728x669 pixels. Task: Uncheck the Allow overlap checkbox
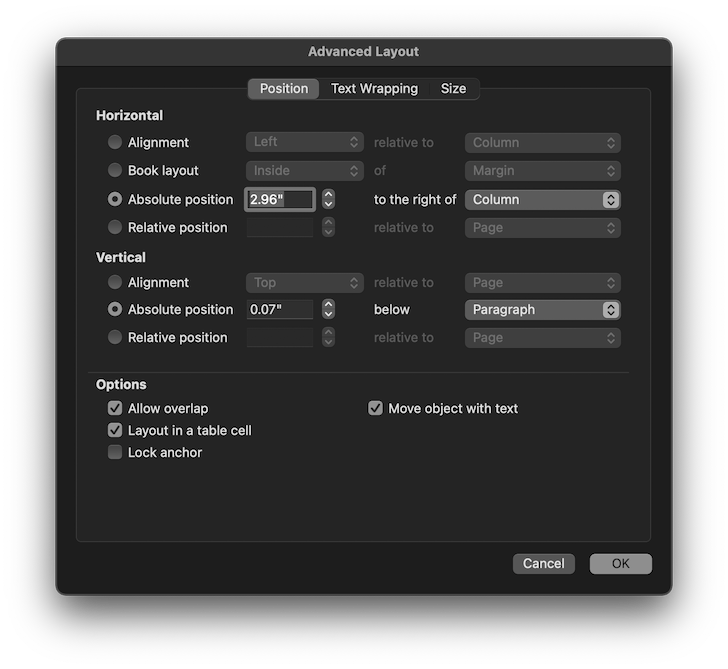[115, 409]
